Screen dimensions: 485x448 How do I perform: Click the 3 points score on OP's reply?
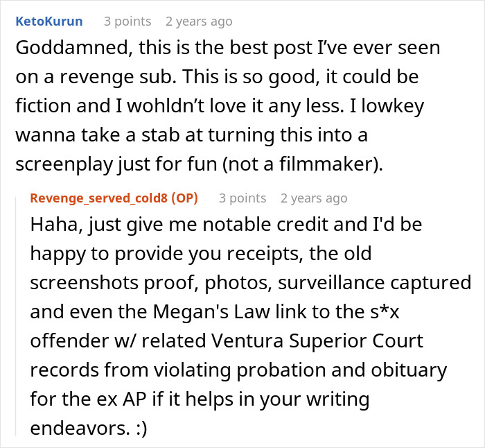[242, 198]
